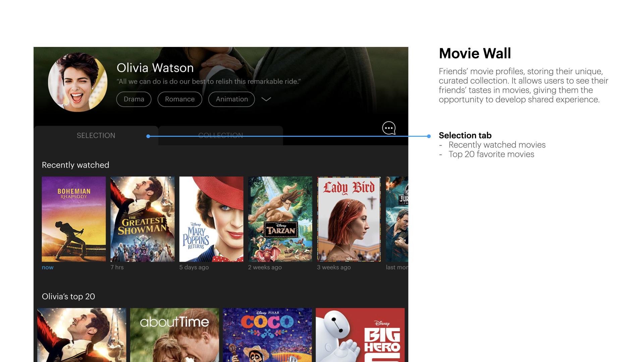This screenshot has height=362, width=644.
Task: Open The Greatest Showman in Olivia's top 20
Action: pyautogui.click(x=82, y=335)
